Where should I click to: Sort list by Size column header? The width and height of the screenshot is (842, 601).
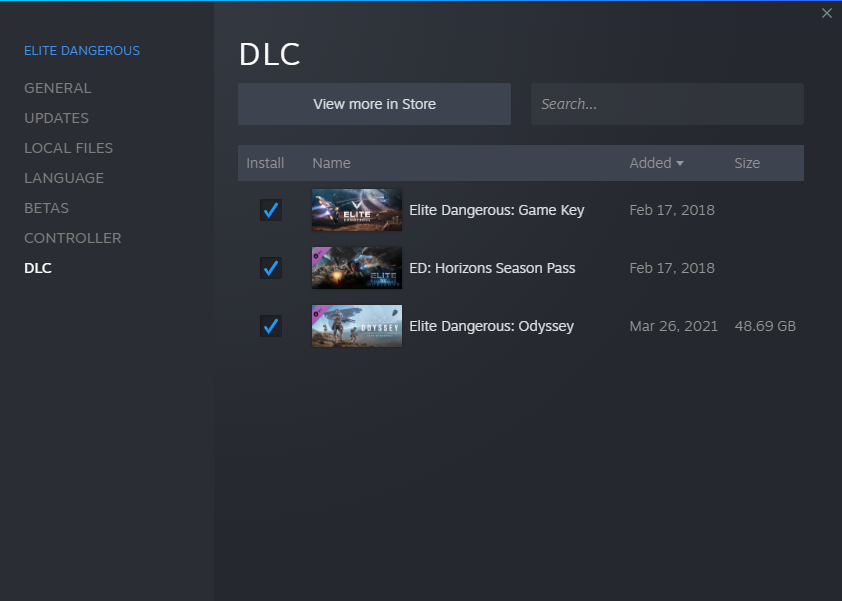747,163
